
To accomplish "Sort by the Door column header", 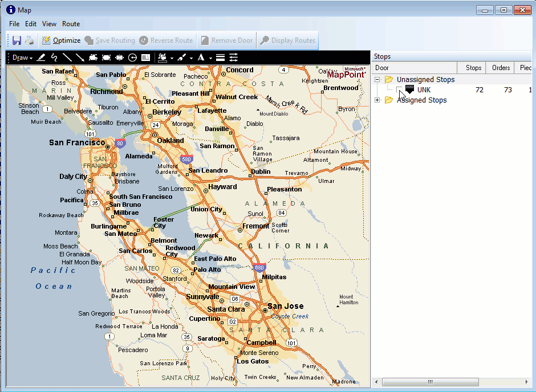I will coord(415,68).
